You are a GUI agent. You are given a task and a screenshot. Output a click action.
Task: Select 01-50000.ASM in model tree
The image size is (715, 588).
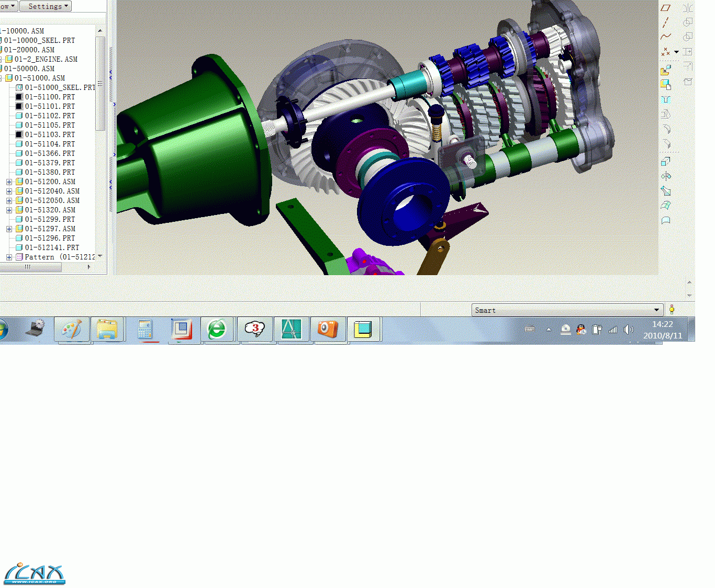pyautogui.click(x=29, y=69)
